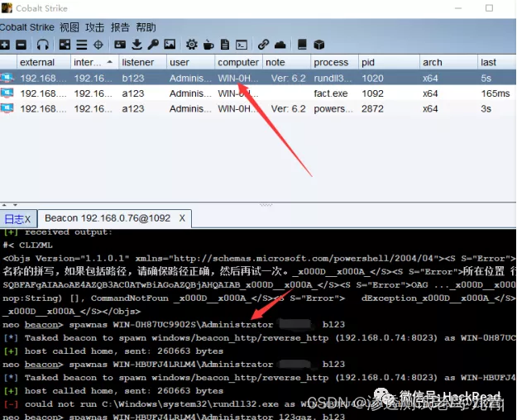The width and height of the screenshot is (517, 420).
Task: Sort by the computer column header
Action: [238, 62]
